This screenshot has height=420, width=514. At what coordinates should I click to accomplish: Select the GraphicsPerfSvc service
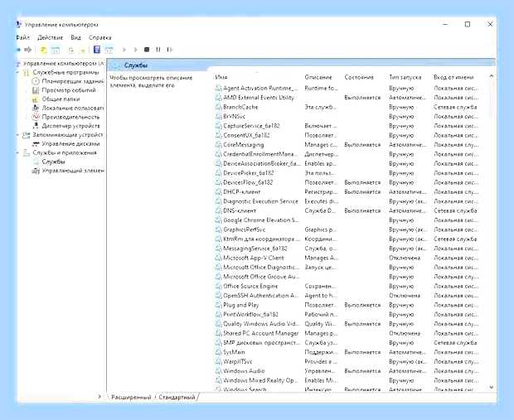tap(347, 229)
